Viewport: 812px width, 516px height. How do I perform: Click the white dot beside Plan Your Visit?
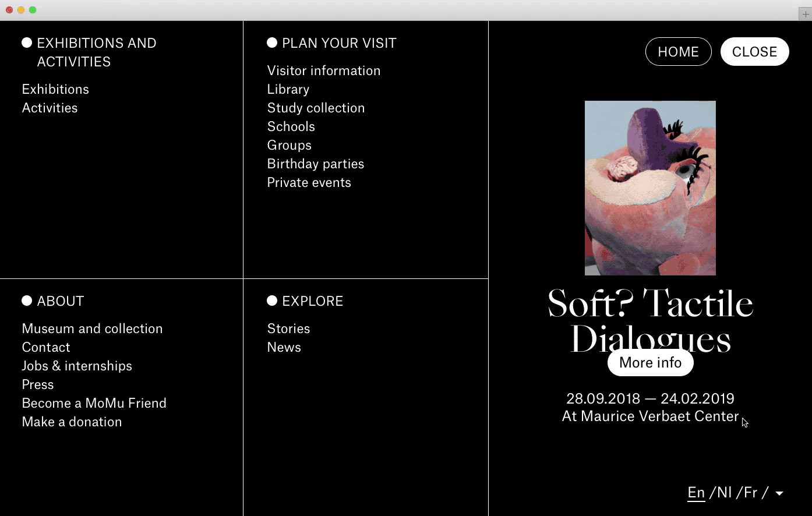coord(272,43)
